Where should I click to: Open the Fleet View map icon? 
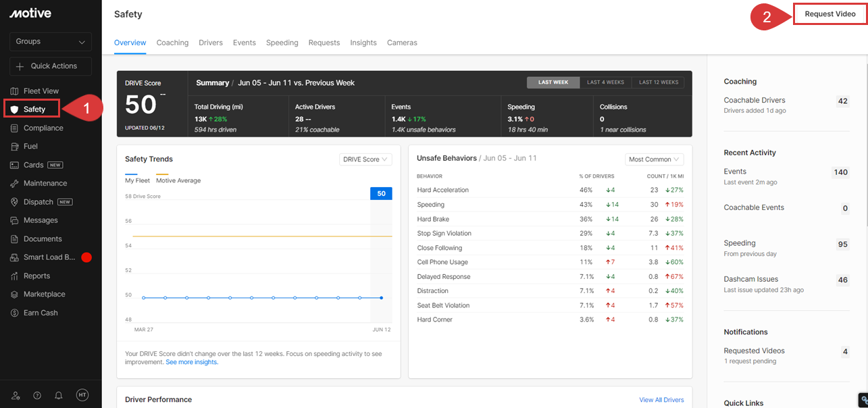point(15,91)
